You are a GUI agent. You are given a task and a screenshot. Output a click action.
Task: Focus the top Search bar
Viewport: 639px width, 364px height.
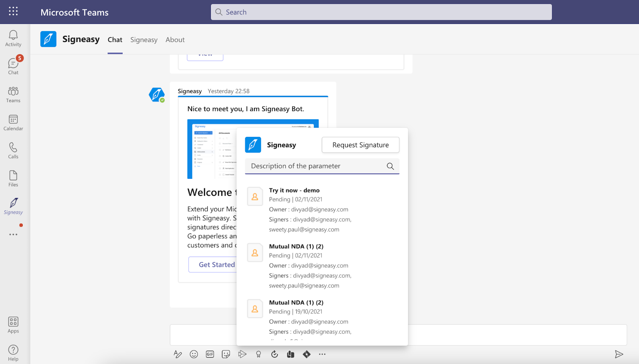[x=381, y=12]
